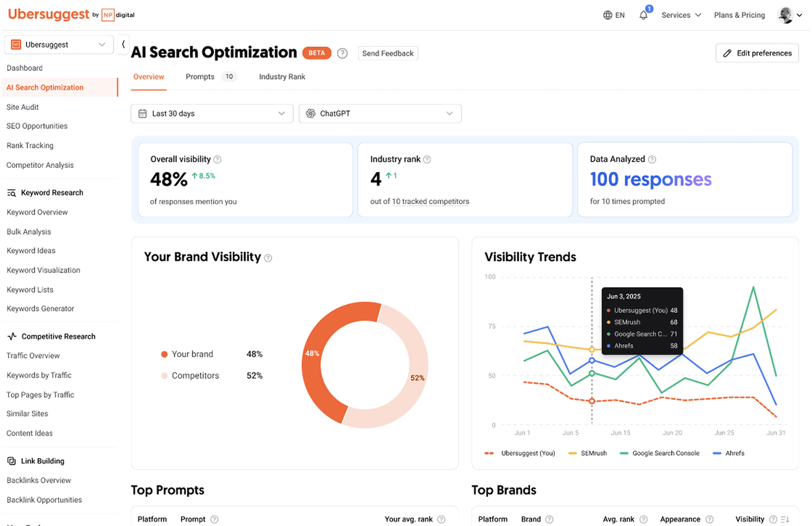
Task: Click the Send Feedback button
Action: pyautogui.click(x=388, y=53)
